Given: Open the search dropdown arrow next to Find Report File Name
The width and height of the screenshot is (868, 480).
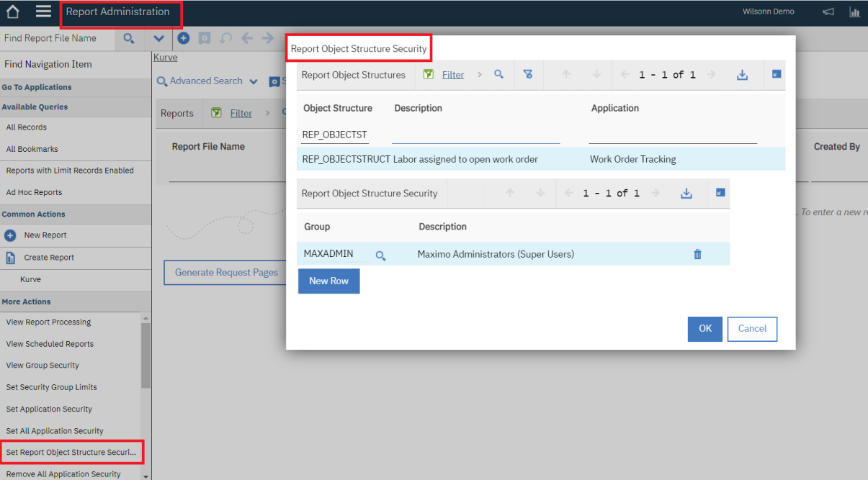Looking at the screenshot, I should point(157,39).
